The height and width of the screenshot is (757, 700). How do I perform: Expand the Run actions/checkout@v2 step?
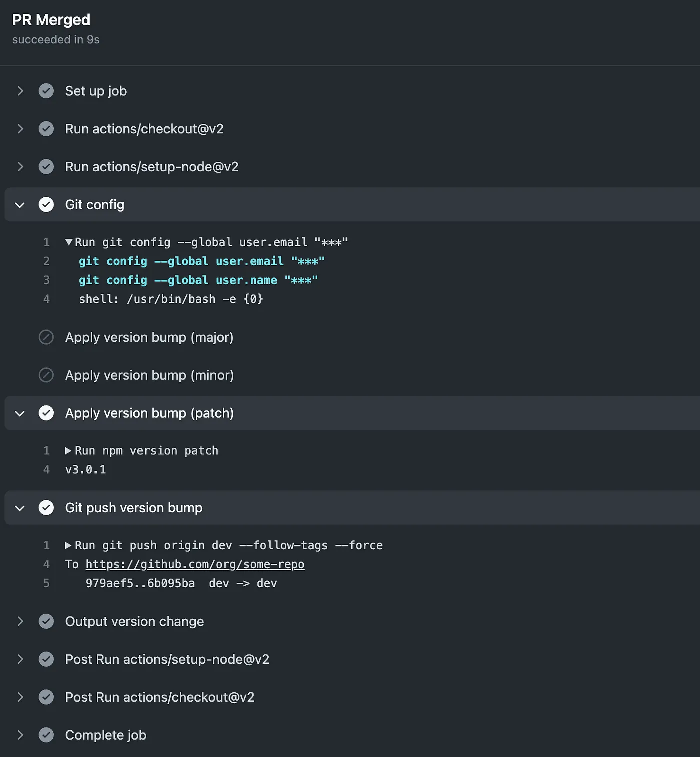pyautogui.click(x=20, y=129)
